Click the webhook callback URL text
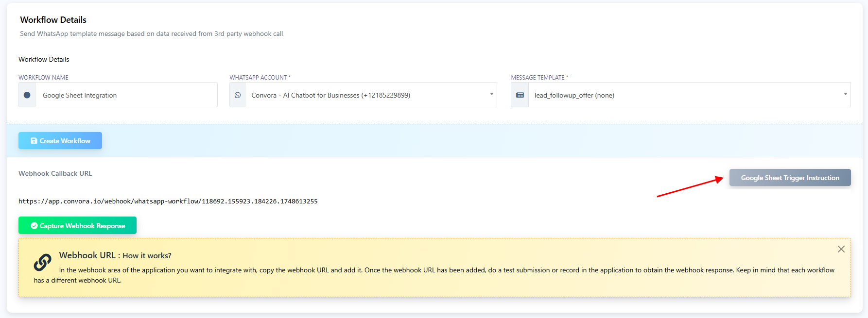Viewport: 868px width, 318px height. [x=168, y=201]
